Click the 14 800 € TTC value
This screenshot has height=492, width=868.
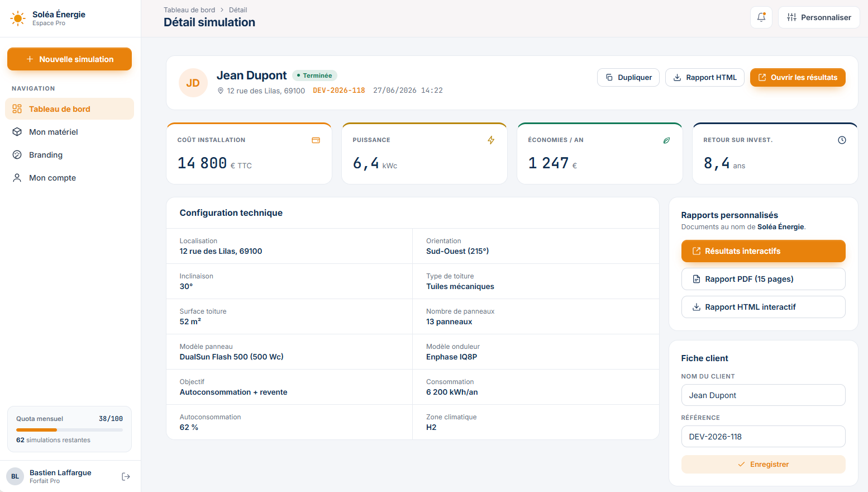coord(214,163)
